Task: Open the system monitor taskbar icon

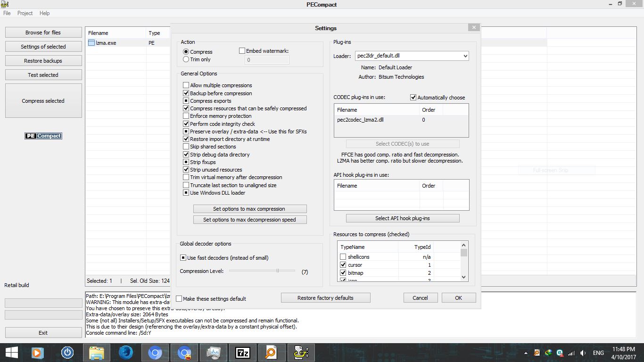Action: (x=213, y=353)
